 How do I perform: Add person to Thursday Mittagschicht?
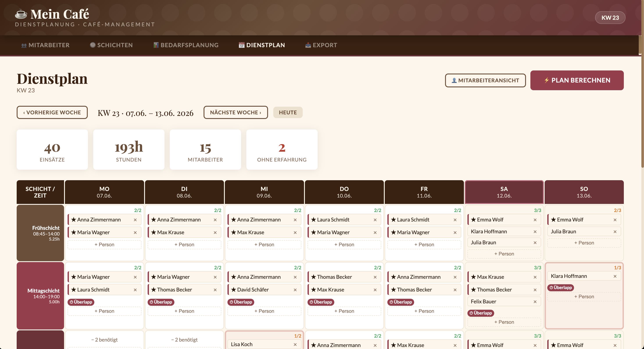344,311
